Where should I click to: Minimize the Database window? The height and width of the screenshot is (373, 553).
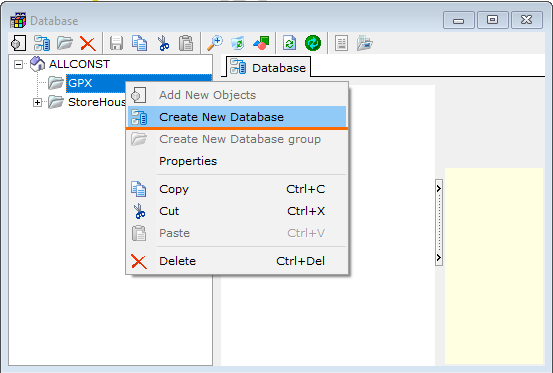click(x=458, y=20)
